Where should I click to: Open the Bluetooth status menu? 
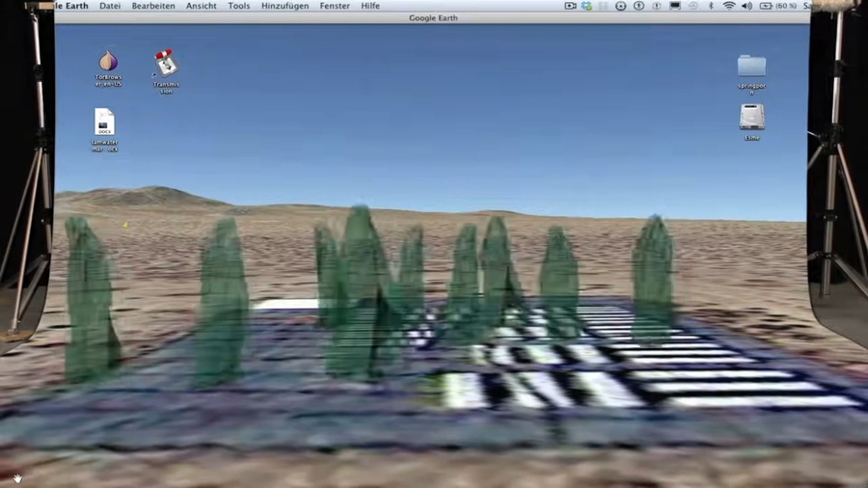(x=712, y=6)
